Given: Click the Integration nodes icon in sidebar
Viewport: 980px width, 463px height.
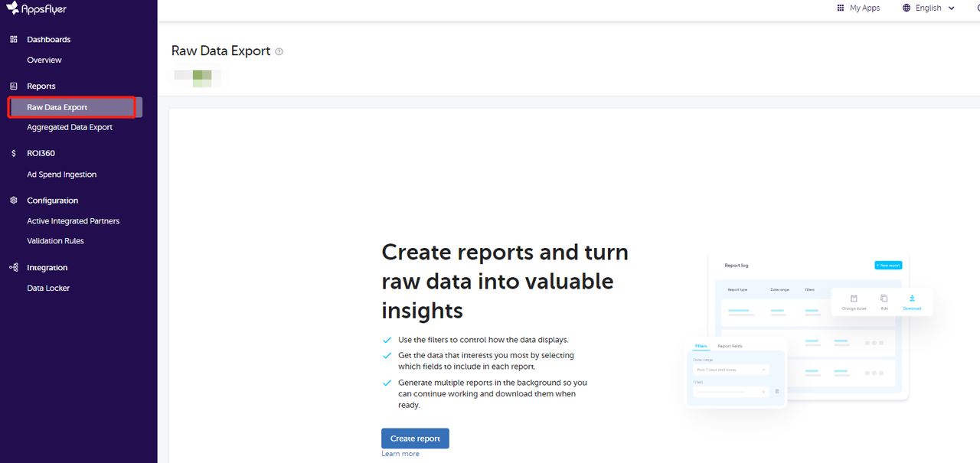Looking at the screenshot, I should pos(14,268).
